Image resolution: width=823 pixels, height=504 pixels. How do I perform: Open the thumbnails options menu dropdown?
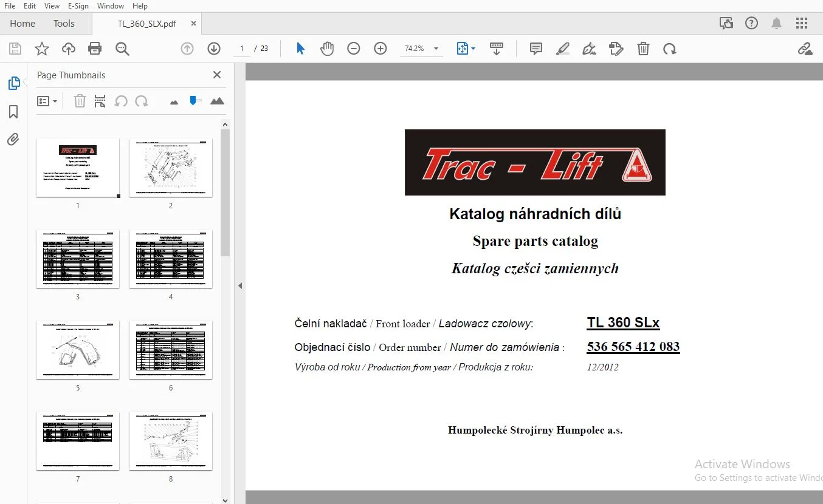47,101
